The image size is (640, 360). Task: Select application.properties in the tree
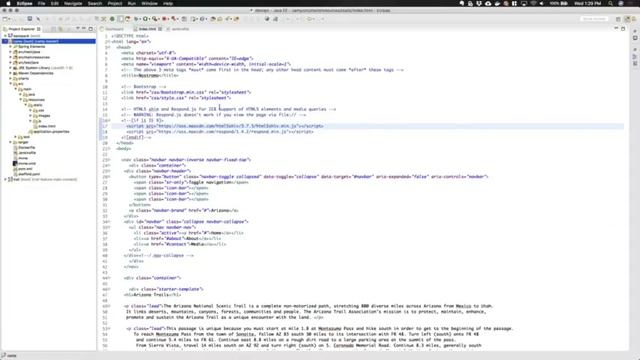pos(49,131)
